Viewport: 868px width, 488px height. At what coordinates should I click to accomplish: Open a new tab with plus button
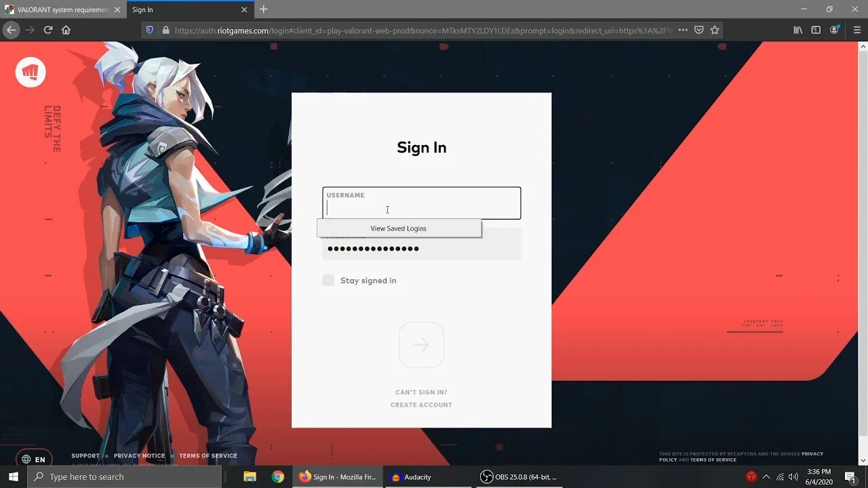(x=264, y=9)
